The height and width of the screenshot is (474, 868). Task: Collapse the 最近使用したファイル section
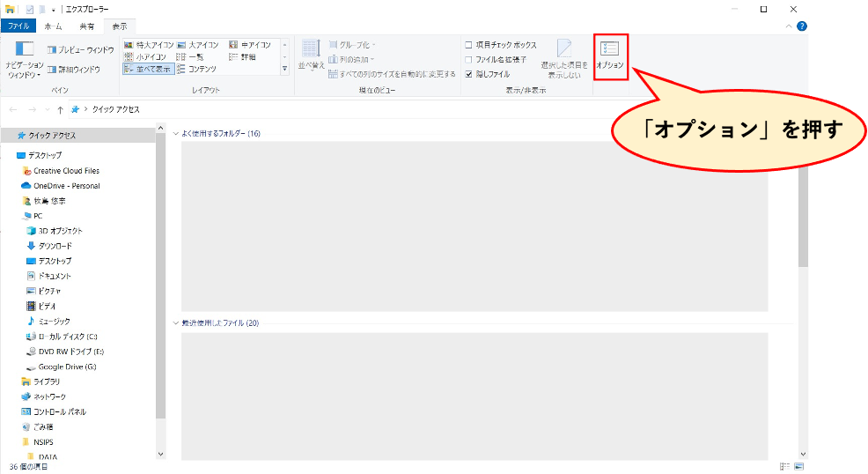[x=175, y=323]
